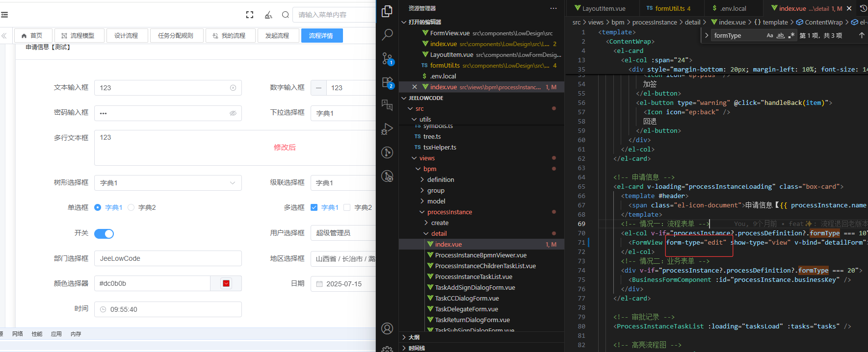The height and width of the screenshot is (352, 868).
Task: Open the Explorer panel more actions ellipsis
Action: [x=553, y=8]
